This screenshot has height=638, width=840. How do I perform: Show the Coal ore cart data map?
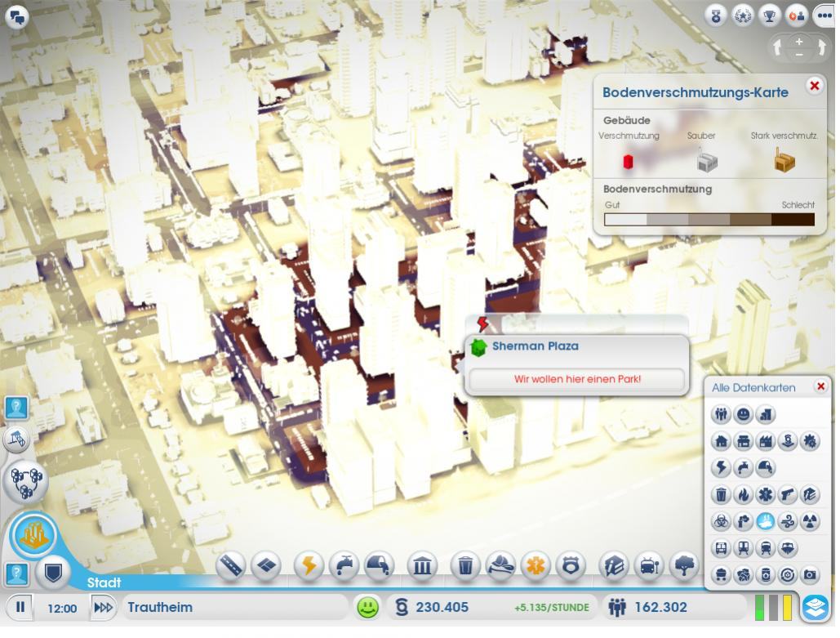(x=721, y=575)
